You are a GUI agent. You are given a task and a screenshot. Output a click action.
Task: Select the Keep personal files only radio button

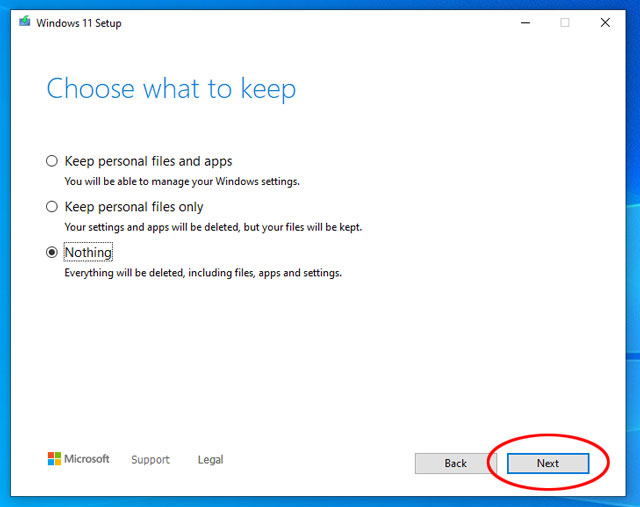point(52,207)
